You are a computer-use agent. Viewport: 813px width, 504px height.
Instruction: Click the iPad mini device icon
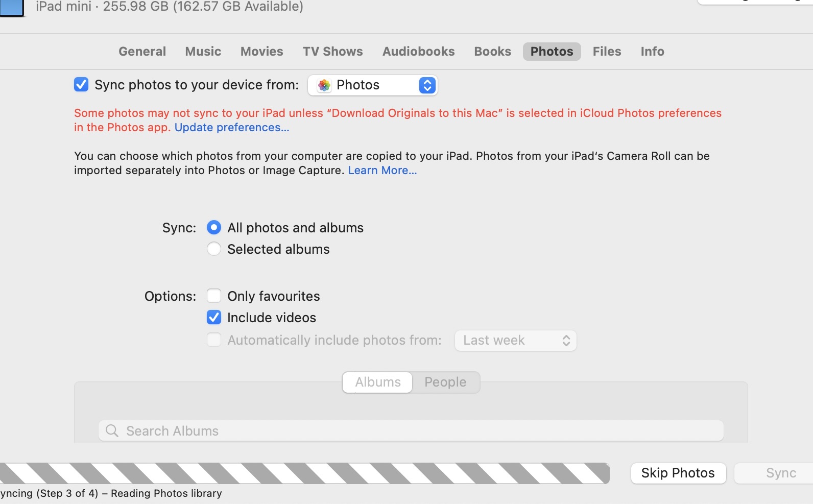[x=11, y=8]
